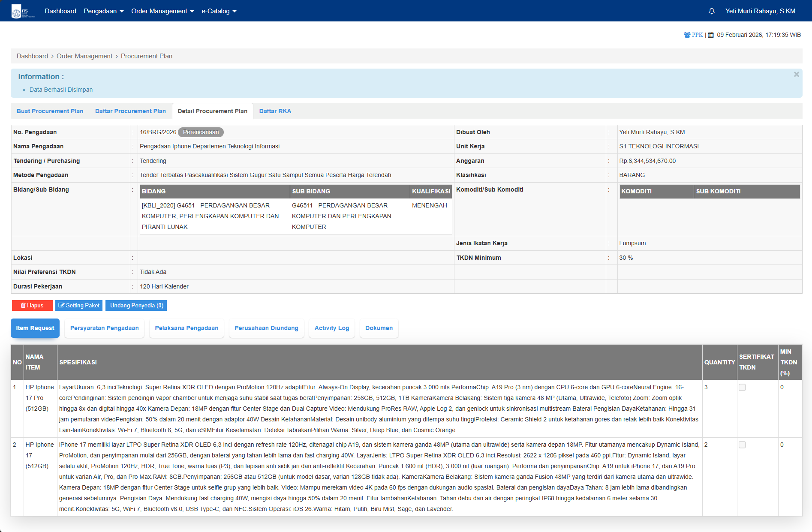This screenshot has height=532, width=812.
Task: Open Setting Paket edit button
Action: (x=79, y=305)
